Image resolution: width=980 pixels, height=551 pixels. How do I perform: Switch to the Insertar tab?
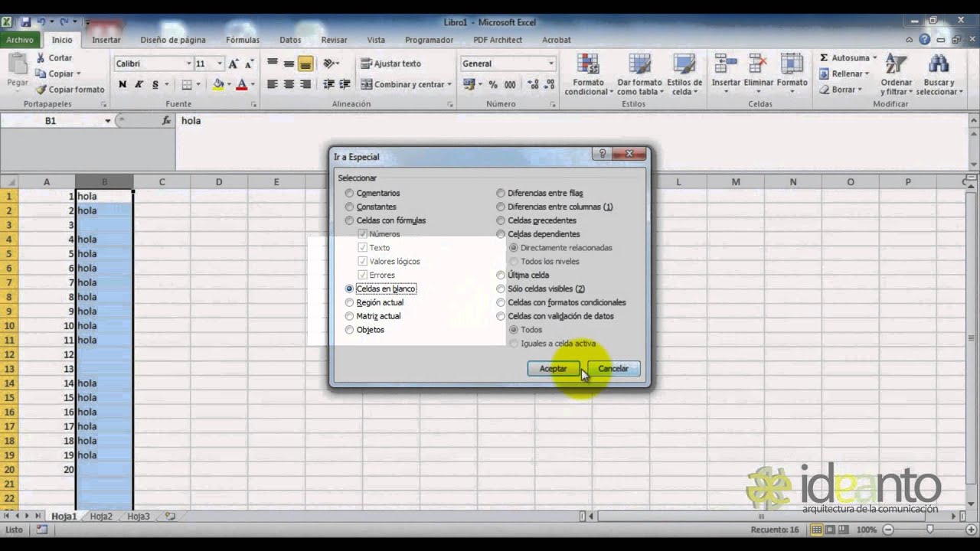106,40
